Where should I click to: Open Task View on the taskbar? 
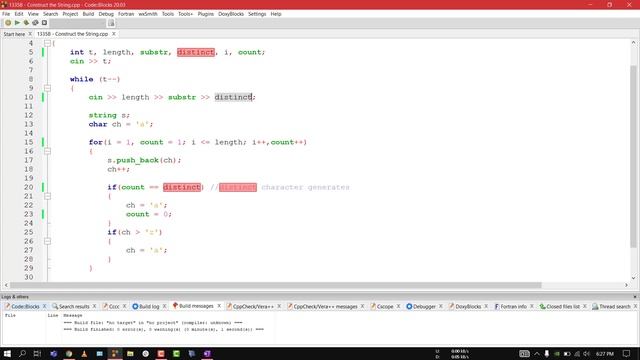38,353
